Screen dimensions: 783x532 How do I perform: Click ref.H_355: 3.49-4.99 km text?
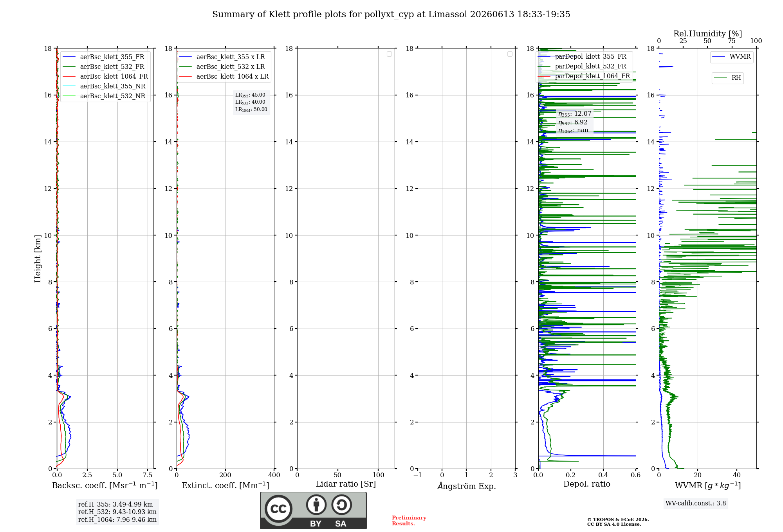click(115, 505)
